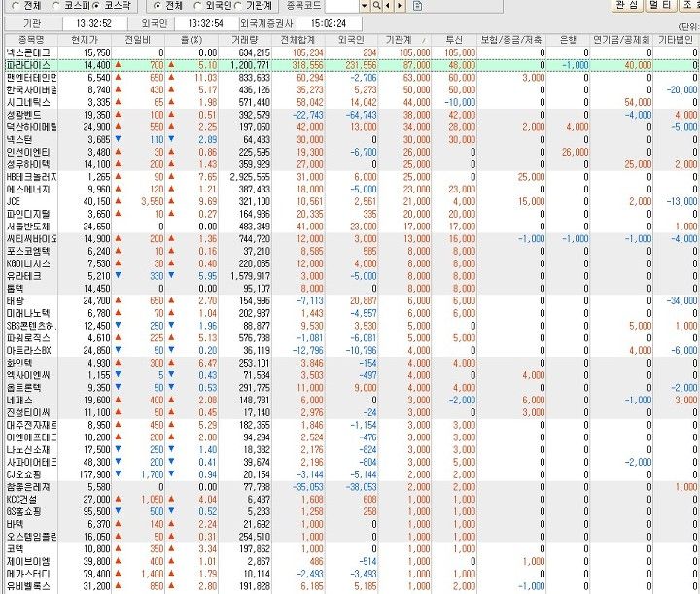Select the 유비벨록스 stock row

click(x=352, y=586)
